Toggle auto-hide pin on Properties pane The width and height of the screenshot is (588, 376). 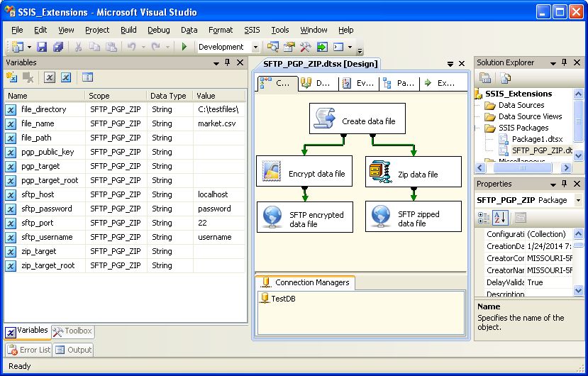click(564, 184)
